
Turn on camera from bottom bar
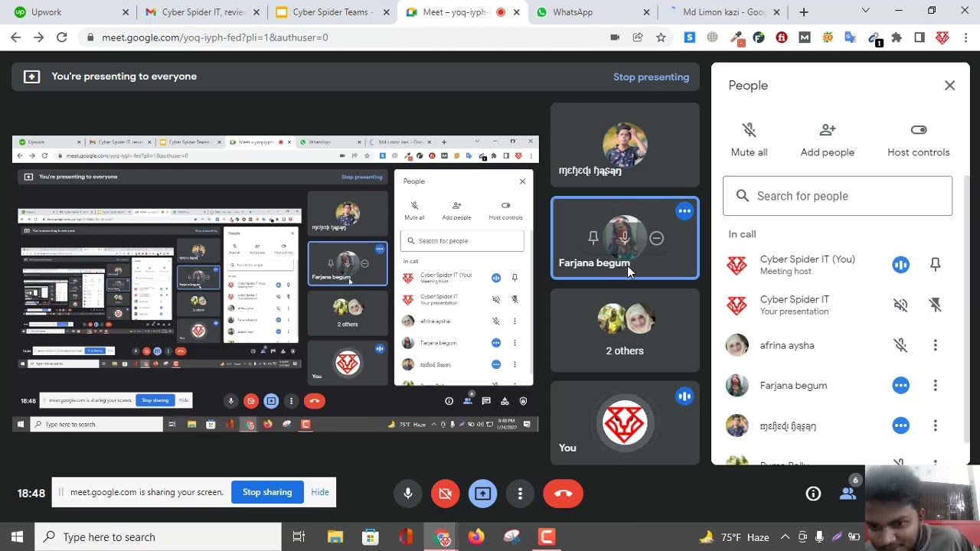click(x=445, y=494)
